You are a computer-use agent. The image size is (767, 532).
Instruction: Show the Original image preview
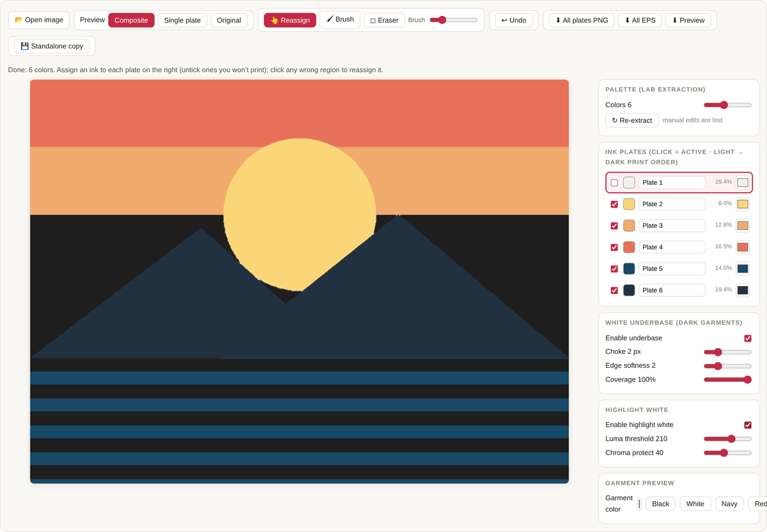[229, 20]
